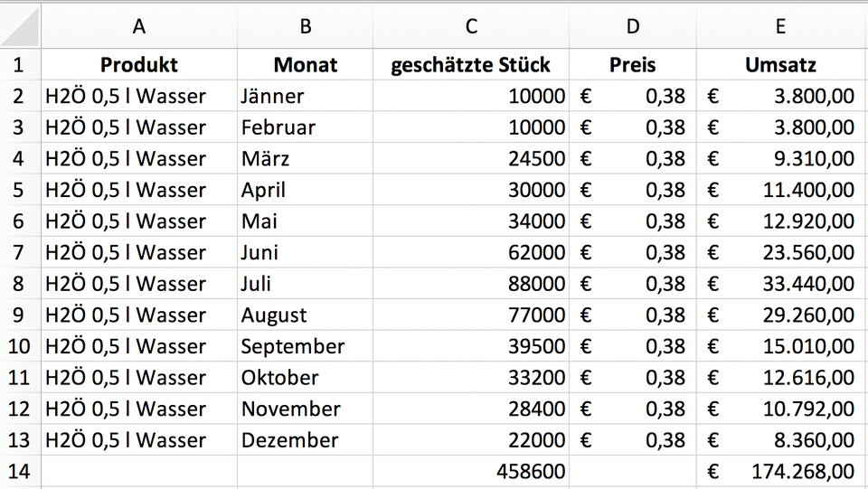Image resolution: width=868 pixels, height=489 pixels.
Task: Click the cell with 88000 for Juli
Action: coord(470,284)
